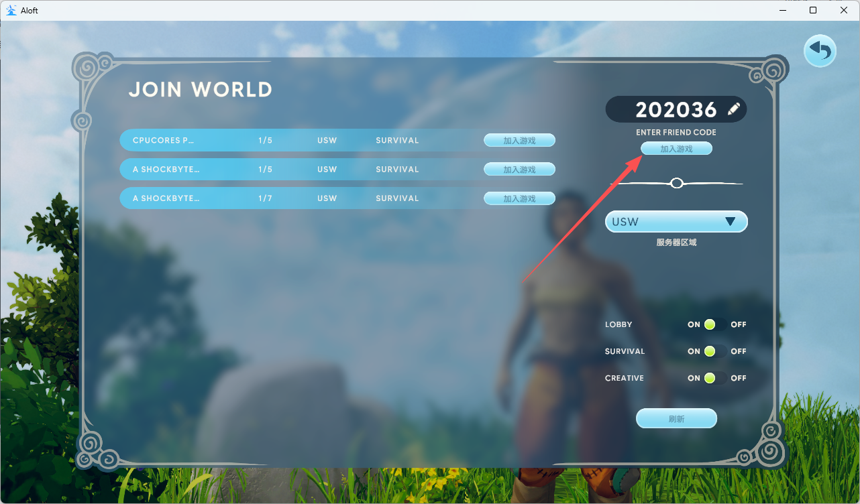Image resolution: width=860 pixels, height=504 pixels.
Task: Join the A SHOCKBYTE… 1/5 world
Action: (519, 169)
